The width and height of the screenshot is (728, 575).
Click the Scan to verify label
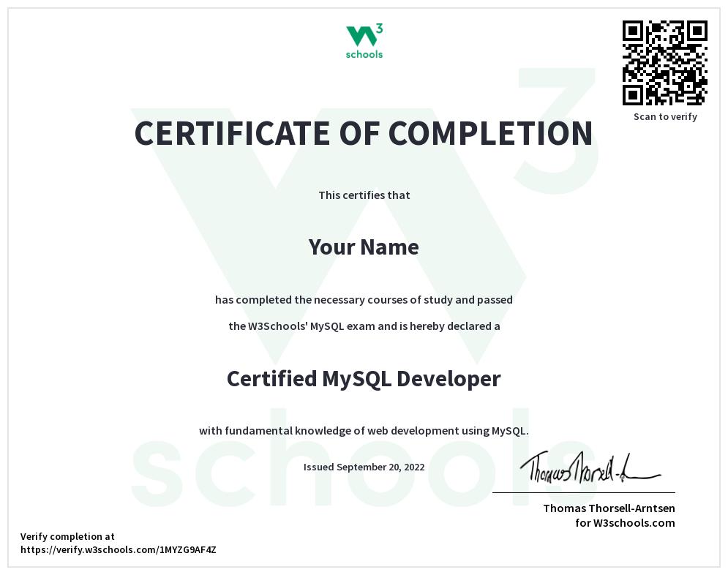coord(664,116)
